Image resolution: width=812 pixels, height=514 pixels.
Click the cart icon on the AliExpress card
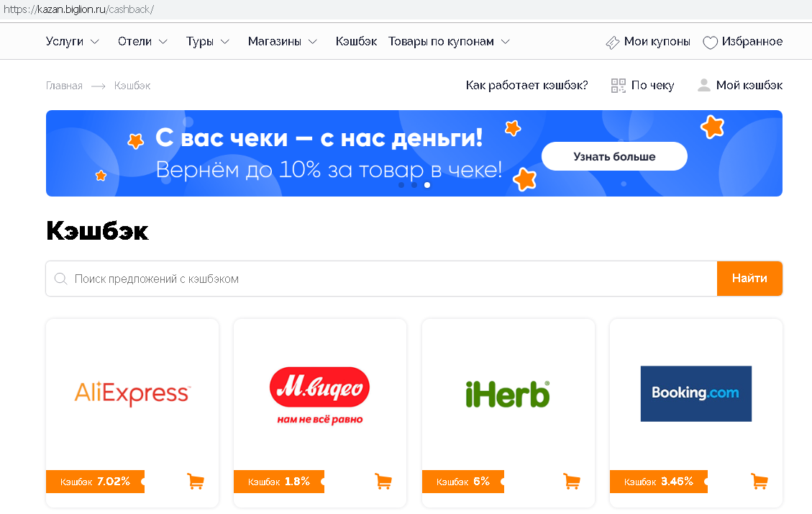(195, 482)
